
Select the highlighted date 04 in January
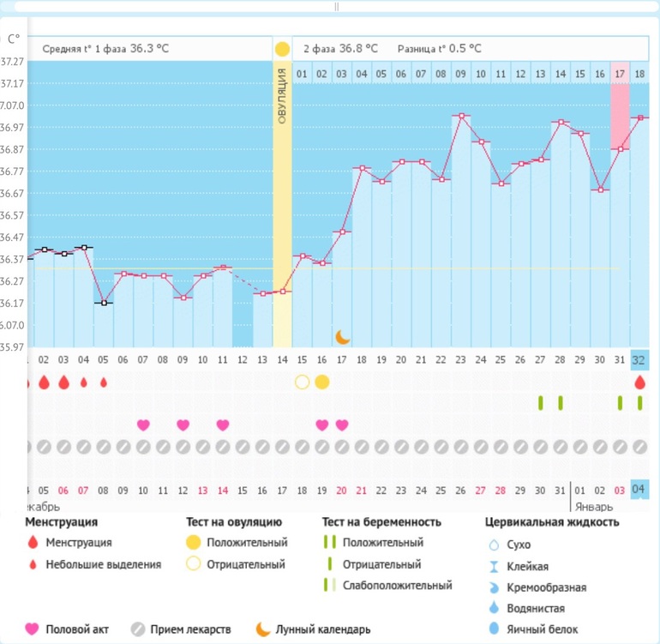tap(639, 490)
